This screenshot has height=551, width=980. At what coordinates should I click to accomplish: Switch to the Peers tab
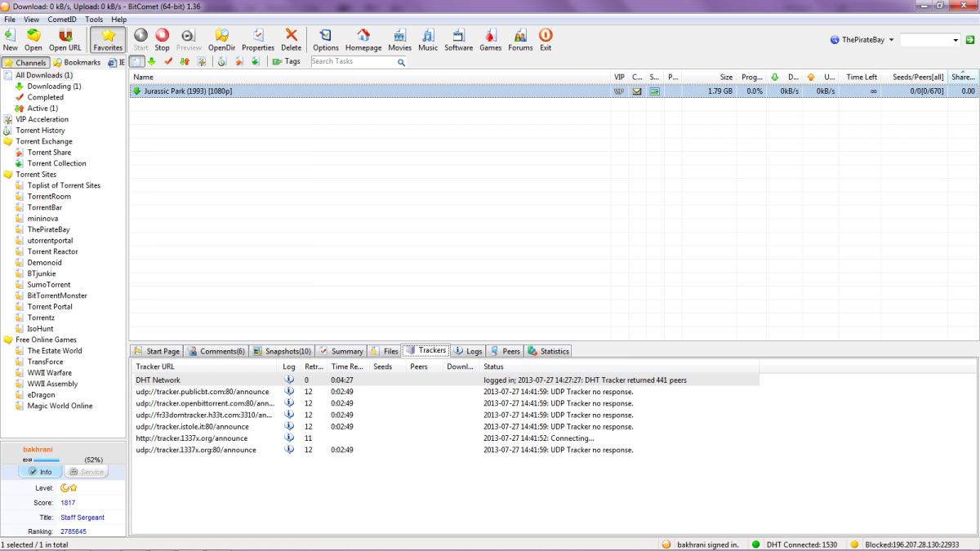click(506, 351)
